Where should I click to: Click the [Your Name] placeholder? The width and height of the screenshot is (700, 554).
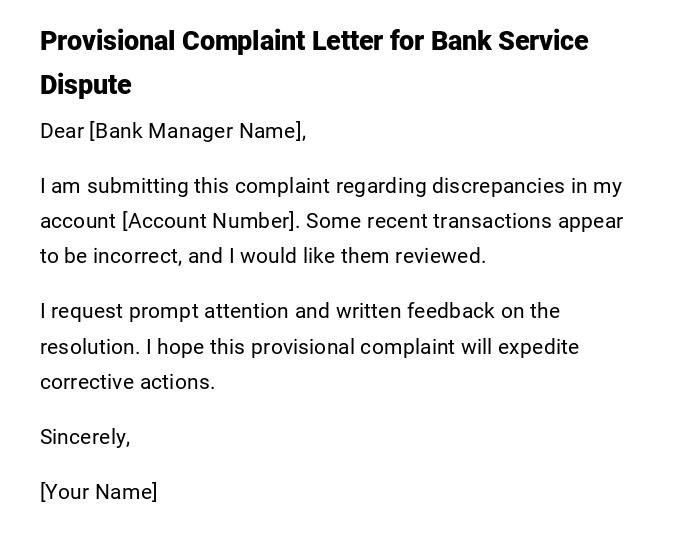coord(98,492)
